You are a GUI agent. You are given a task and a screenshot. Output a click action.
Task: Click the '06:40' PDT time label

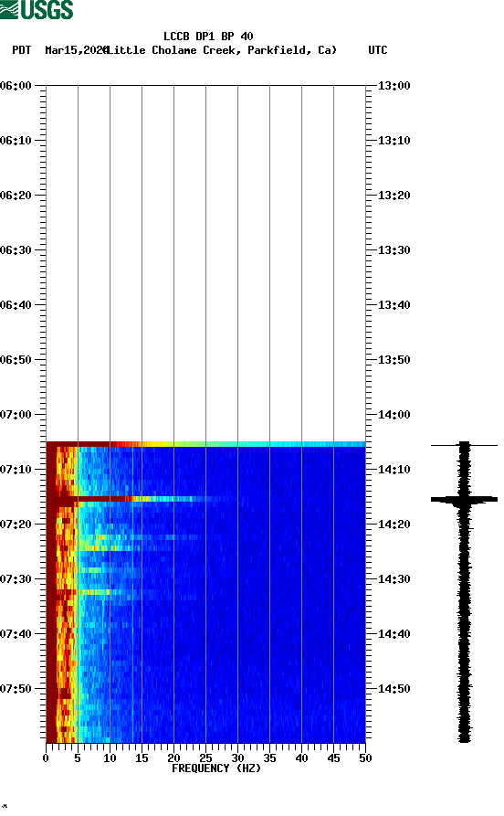point(16,305)
